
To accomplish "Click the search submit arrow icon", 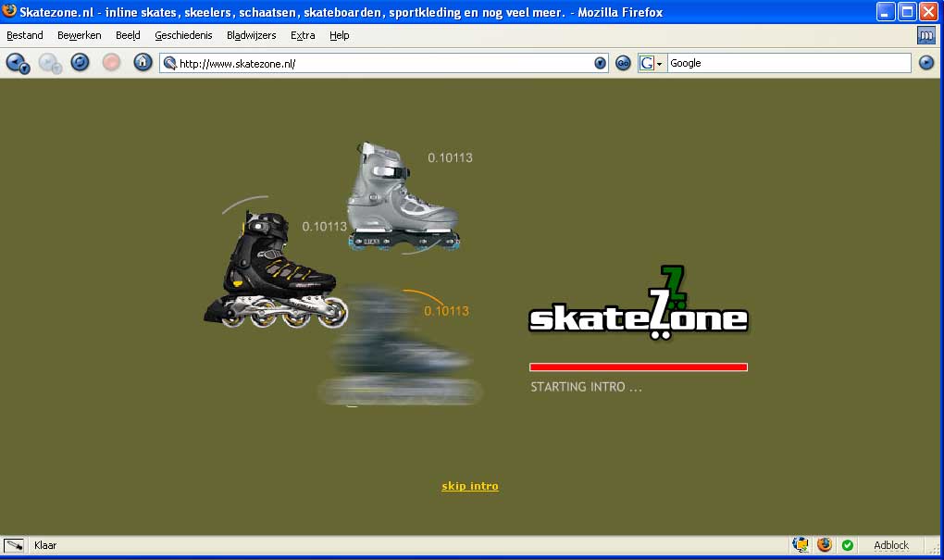I will pyautogui.click(x=926, y=63).
